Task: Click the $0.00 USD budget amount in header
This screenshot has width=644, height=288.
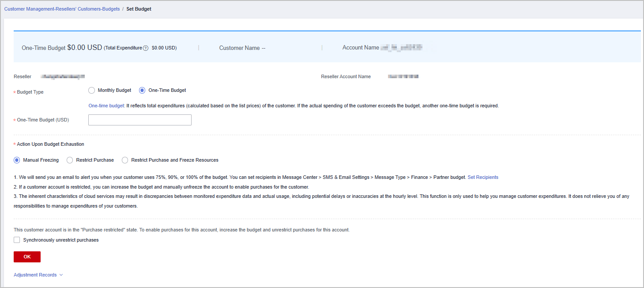Action: coord(84,48)
